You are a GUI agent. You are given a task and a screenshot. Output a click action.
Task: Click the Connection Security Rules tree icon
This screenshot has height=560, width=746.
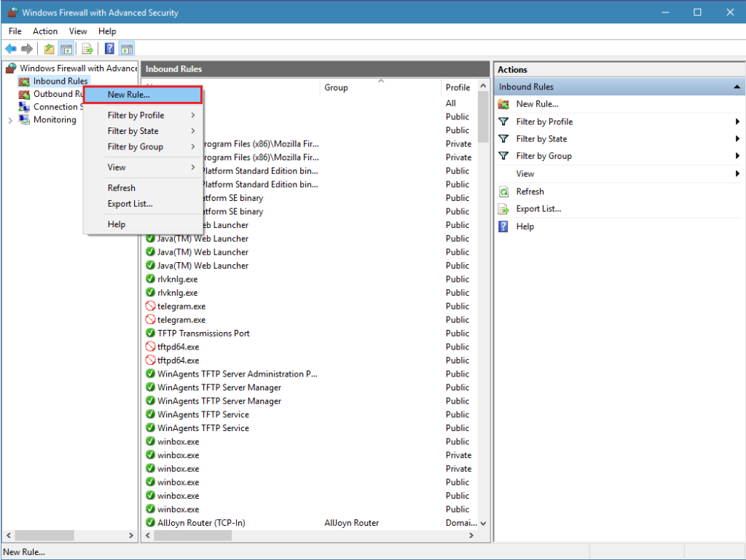[24, 107]
